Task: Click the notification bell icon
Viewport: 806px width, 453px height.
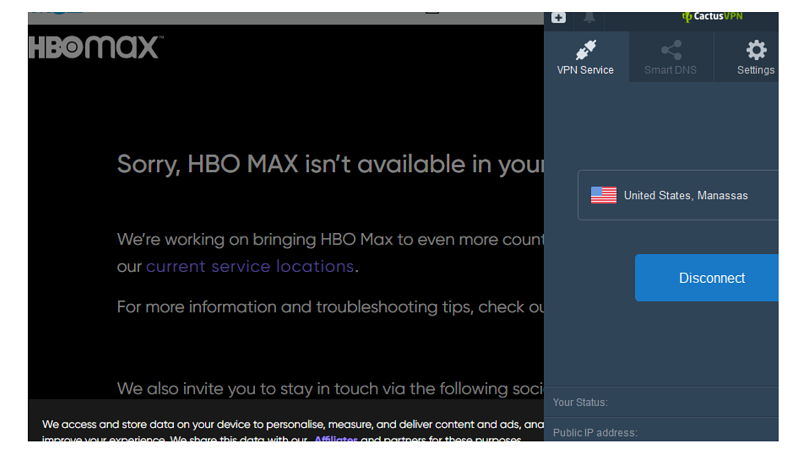Action: coord(590,17)
